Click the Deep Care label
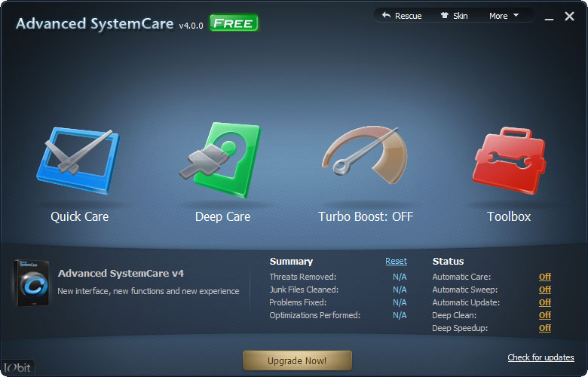Viewport: 588px width, 377px height. (222, 217)
